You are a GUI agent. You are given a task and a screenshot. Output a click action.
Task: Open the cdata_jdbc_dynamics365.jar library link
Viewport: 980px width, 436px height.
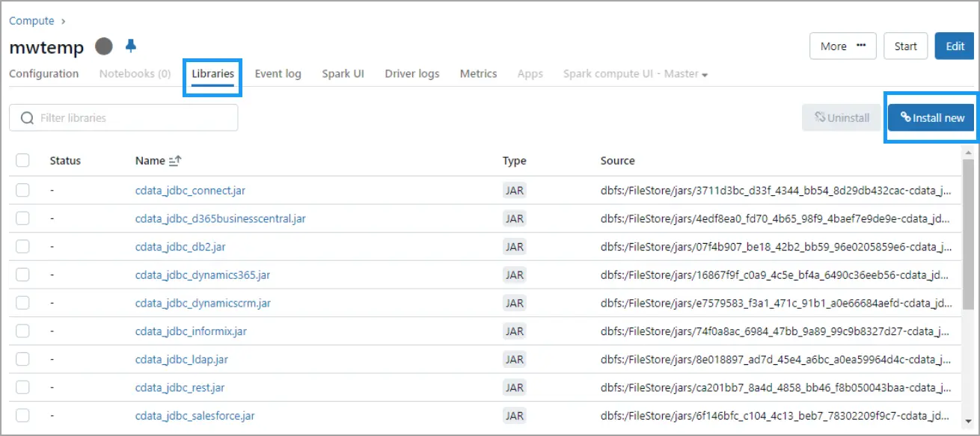point(203,275)
